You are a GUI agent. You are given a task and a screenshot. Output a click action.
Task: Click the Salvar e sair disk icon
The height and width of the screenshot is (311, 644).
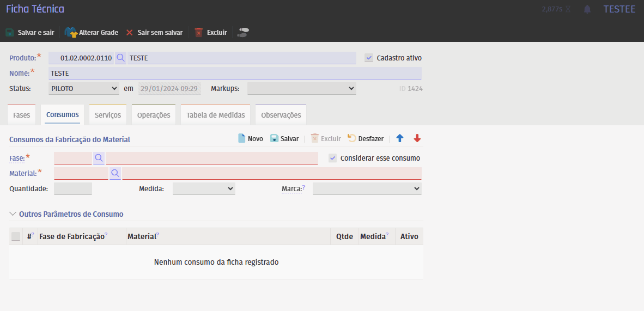tap(10, 33)
